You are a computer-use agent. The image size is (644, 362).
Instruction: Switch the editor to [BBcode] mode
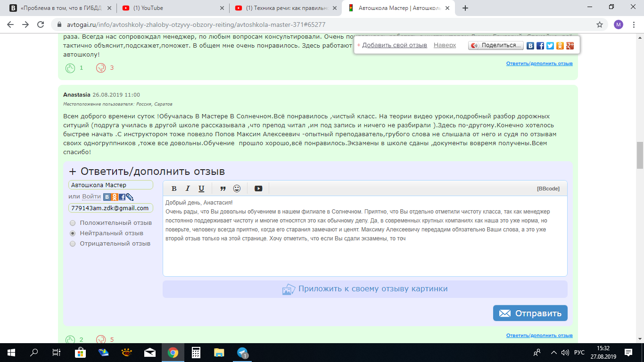click(548, 189)
